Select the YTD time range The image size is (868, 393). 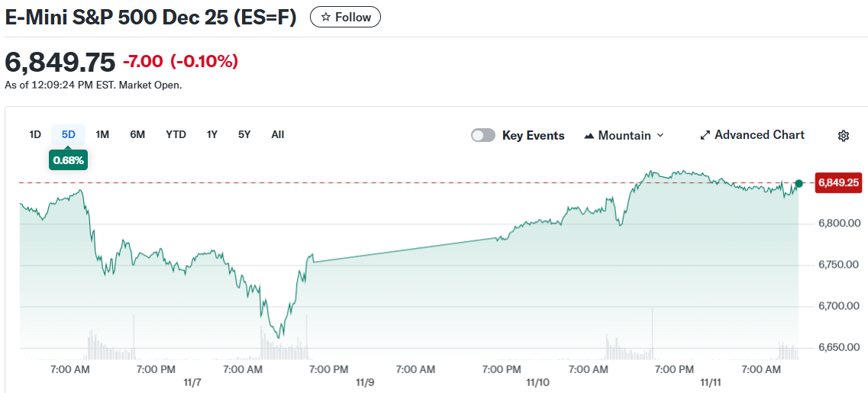click(x=176, y=134)
